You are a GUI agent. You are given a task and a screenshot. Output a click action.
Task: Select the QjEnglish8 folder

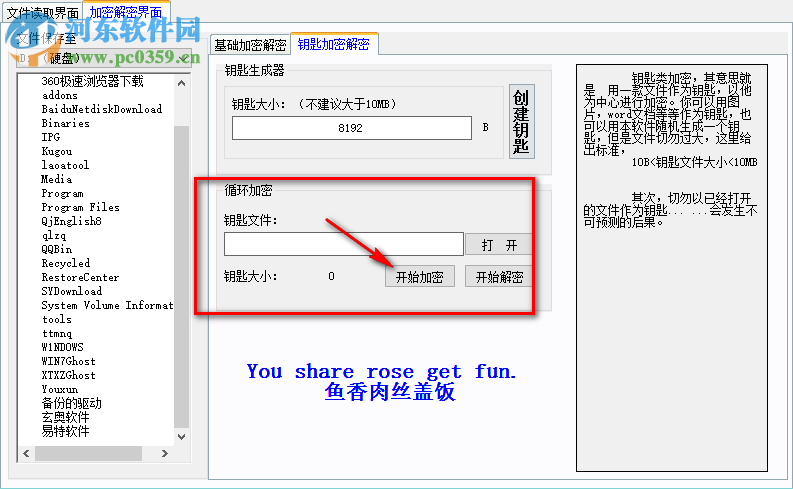(71, 221)
